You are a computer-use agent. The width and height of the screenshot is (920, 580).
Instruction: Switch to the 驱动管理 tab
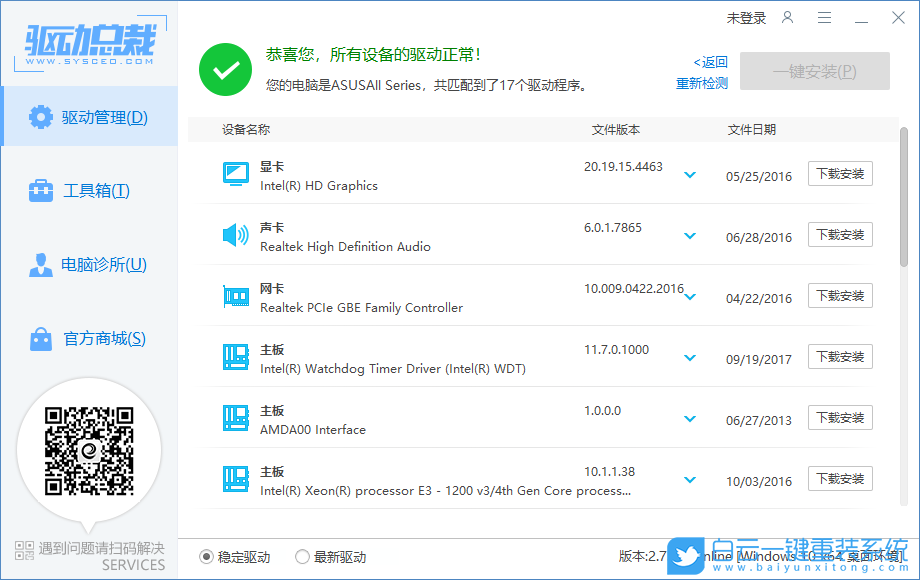pyautogui.click(x=89, y=117)
